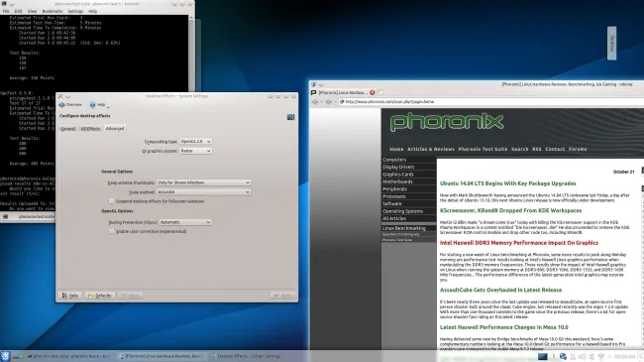
Task: Open Ubuntu 14.04 LTS article link
Action: pyautogui.click(x=507, y=183)
